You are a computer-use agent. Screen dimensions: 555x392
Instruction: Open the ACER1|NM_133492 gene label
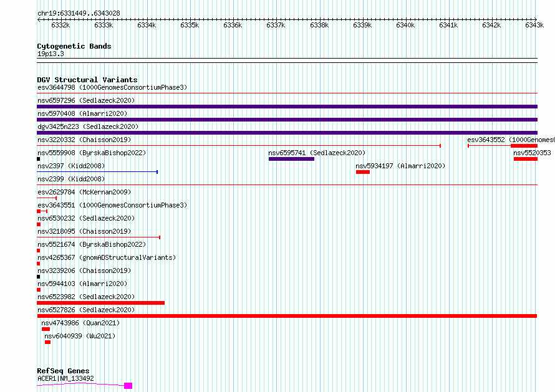pyautogui.click(x=65, y=378)
